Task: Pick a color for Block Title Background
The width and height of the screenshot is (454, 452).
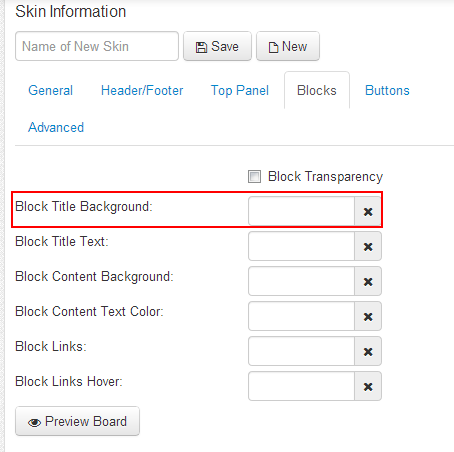Action: pos(301,211)
